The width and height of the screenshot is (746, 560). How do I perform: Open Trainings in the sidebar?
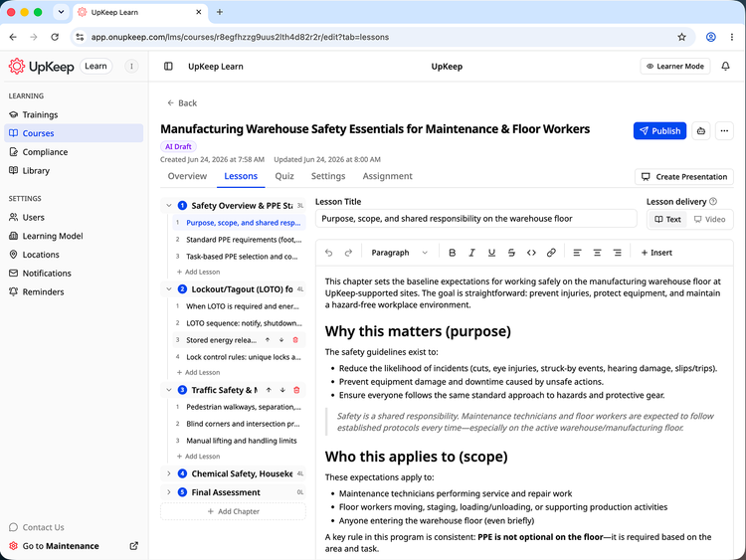point(74,114)
